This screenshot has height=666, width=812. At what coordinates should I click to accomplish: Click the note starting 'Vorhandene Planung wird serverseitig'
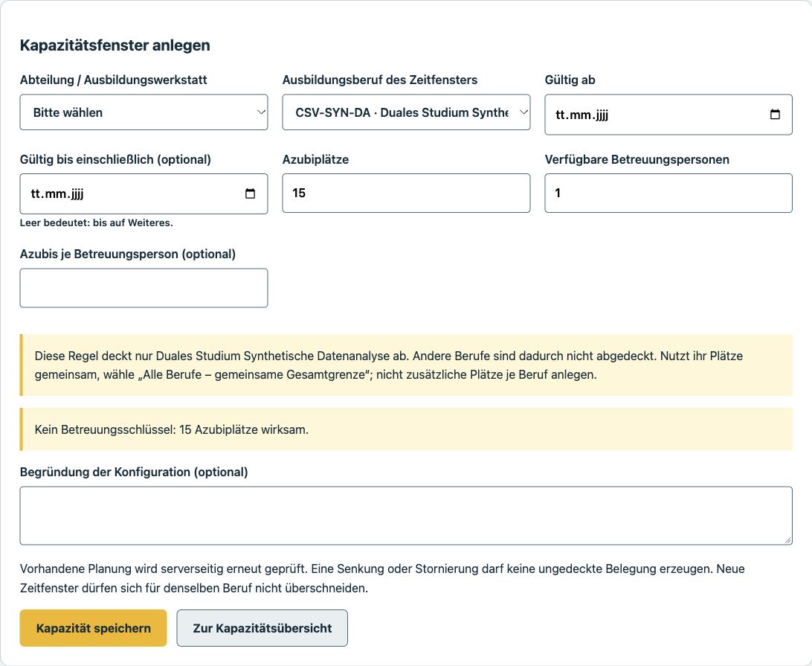pyautogui.click(x=382, y=578)
